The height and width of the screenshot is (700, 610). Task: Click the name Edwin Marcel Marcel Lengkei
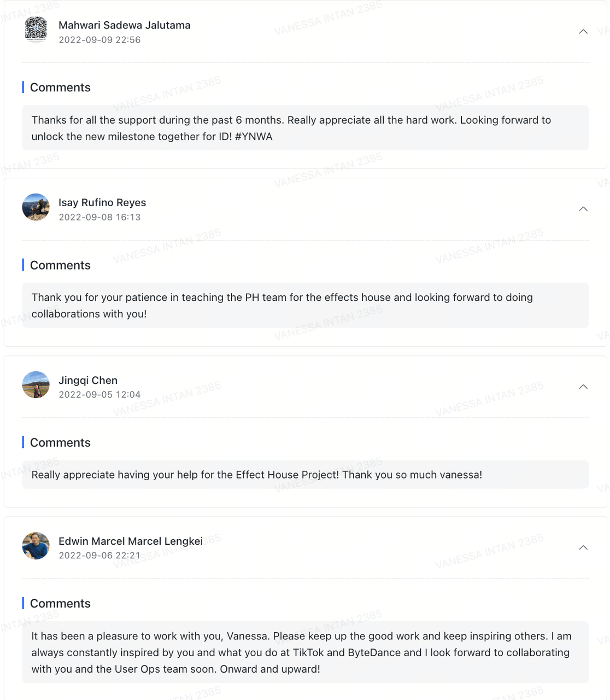[131, 541]
